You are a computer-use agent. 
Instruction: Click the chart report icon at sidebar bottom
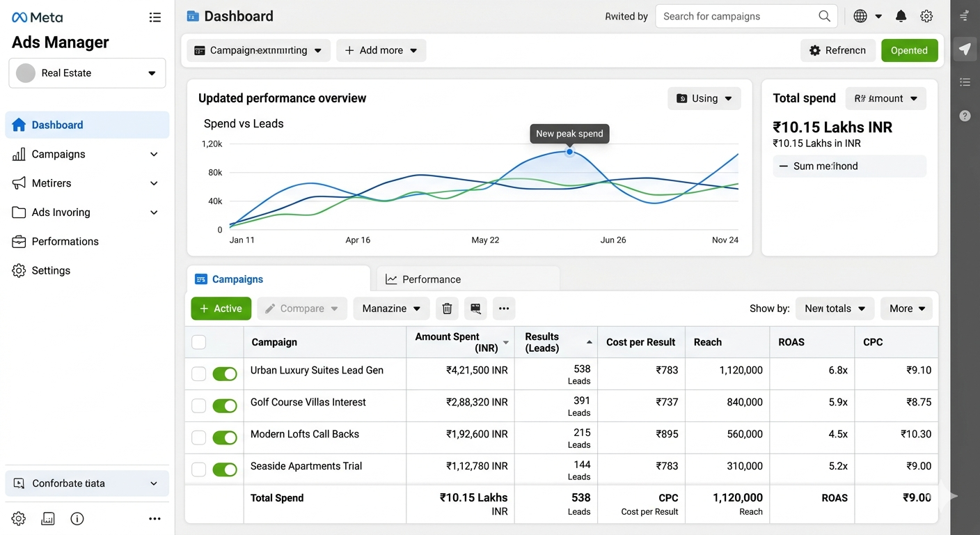[x=48, y=518]
